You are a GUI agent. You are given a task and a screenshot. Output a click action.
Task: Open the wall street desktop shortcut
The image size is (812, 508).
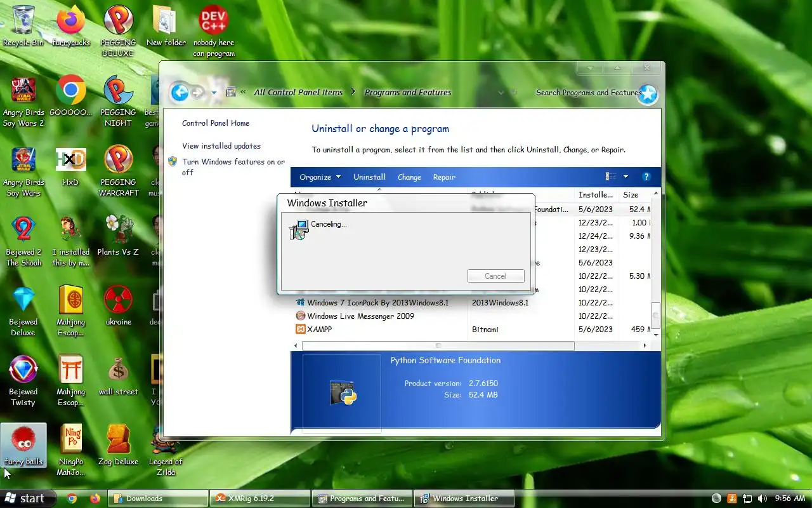118,375
